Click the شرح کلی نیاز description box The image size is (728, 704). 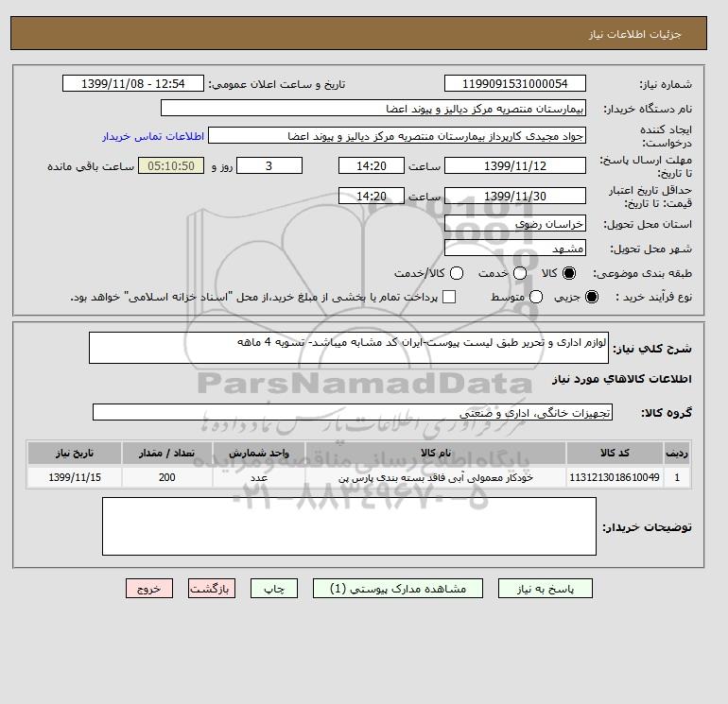click(349, 348)
